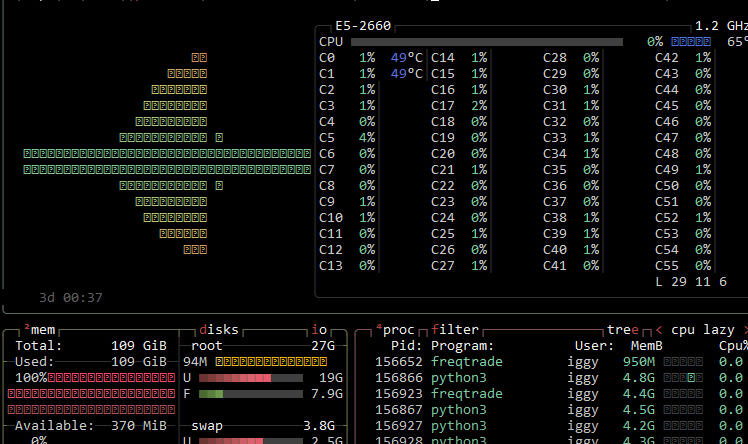Click the User: column header

pos(594,346)
